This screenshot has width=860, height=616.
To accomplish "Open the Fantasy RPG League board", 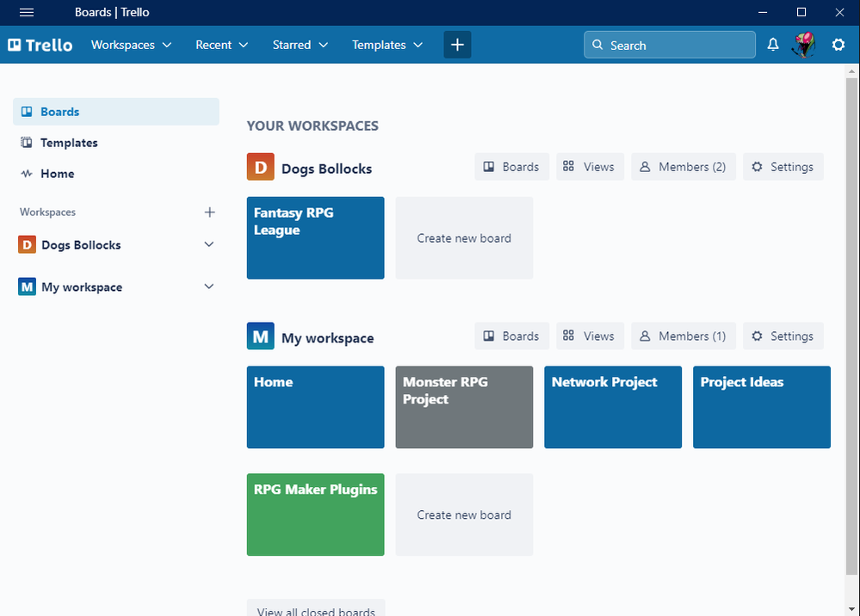I will pyautogui.click(x=315, y=237).
